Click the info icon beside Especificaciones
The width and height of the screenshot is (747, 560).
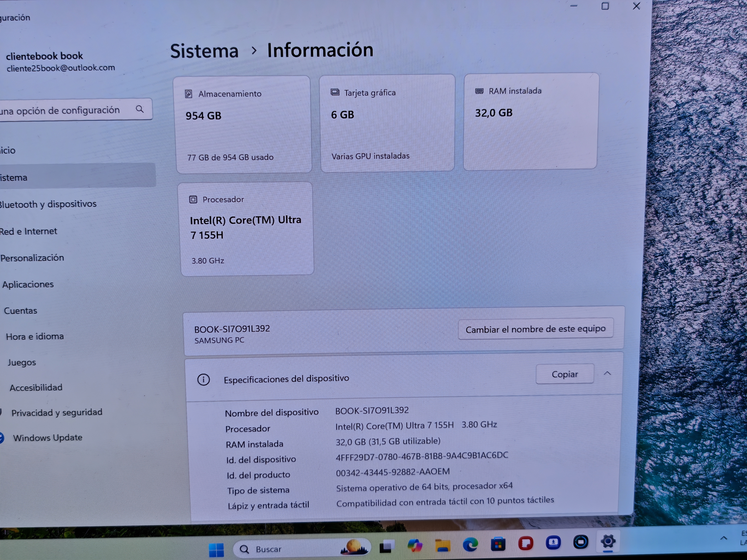(203, 380)
